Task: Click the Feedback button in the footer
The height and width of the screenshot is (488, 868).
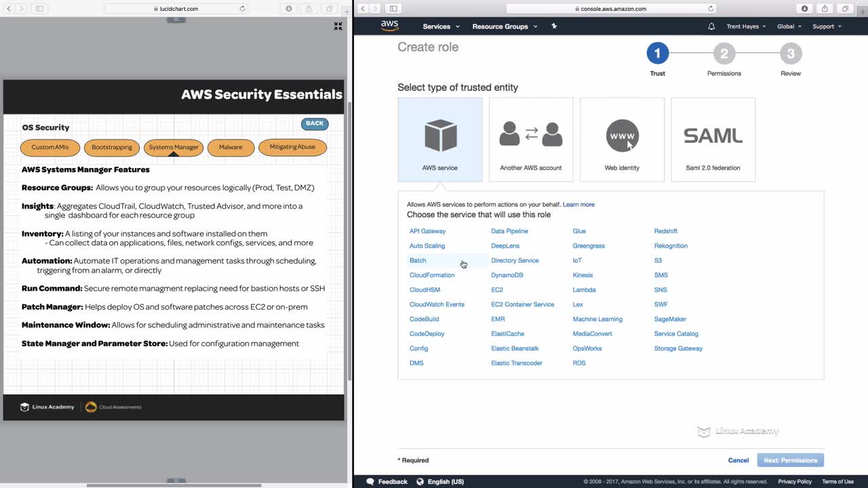Action: point(387,481)
